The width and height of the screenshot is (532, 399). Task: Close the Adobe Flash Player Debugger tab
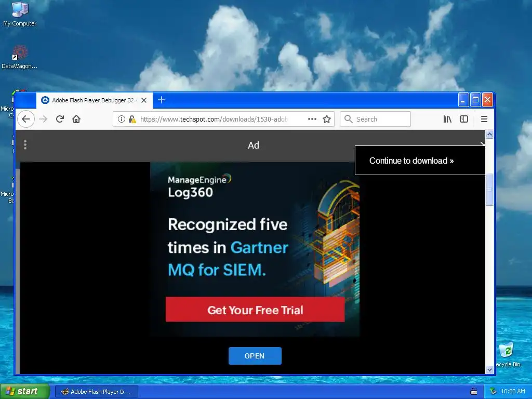(144, 100)
